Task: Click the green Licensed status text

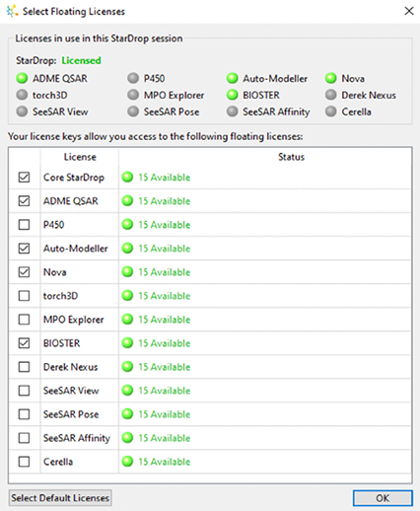Action: click(x=81, y=60)
